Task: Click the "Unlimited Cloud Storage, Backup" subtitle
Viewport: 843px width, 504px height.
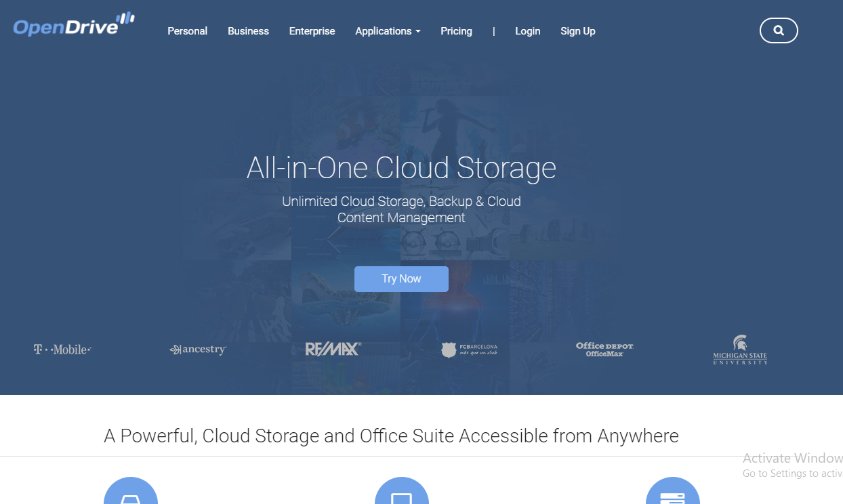Action: tap(401, 209)
